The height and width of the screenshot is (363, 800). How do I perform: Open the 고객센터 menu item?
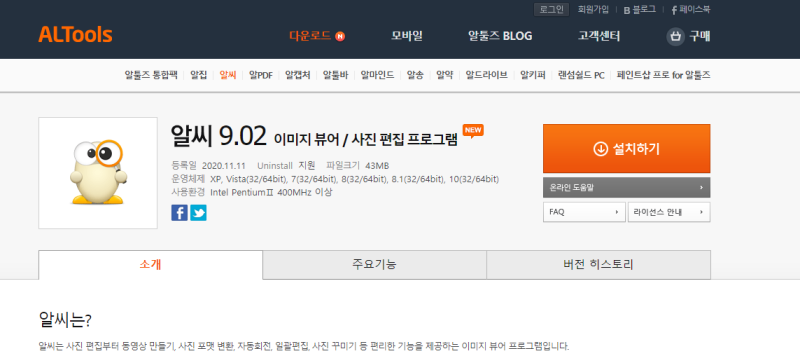(x=599, y=36)
